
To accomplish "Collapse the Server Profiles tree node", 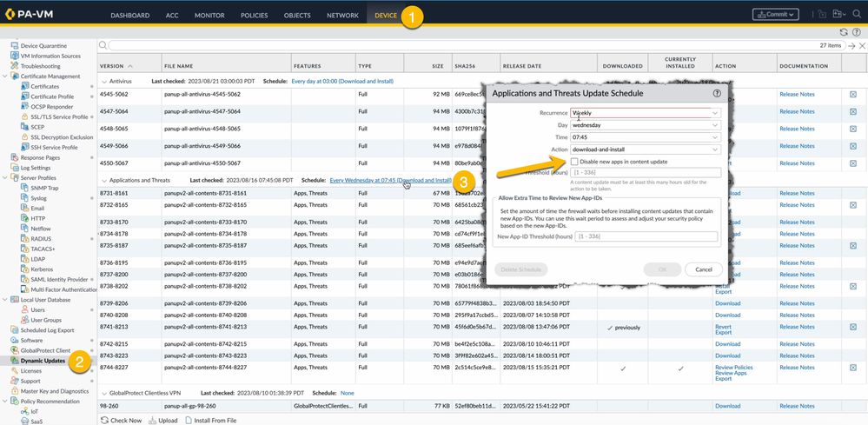I will pyautogui.click(x=4, y=176).
